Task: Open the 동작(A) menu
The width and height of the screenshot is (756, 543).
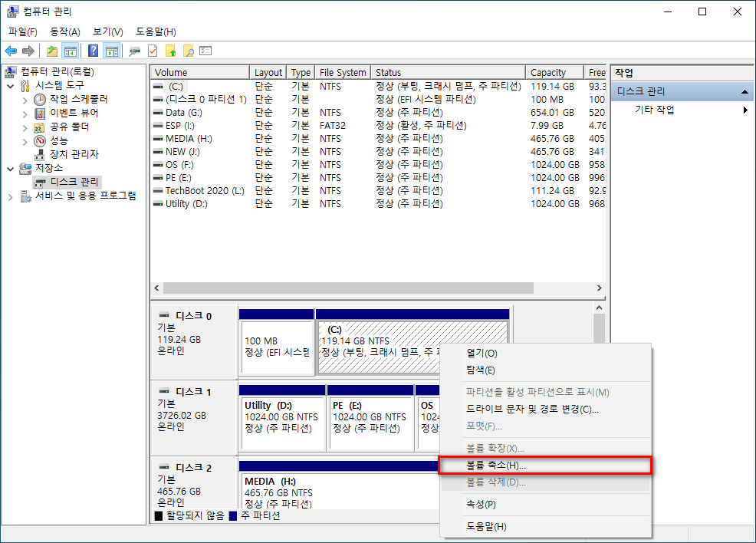Action: (65, 31)
